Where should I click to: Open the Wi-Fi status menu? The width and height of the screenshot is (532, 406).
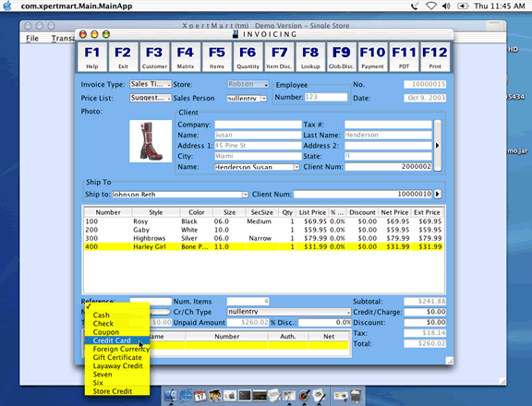431,6
